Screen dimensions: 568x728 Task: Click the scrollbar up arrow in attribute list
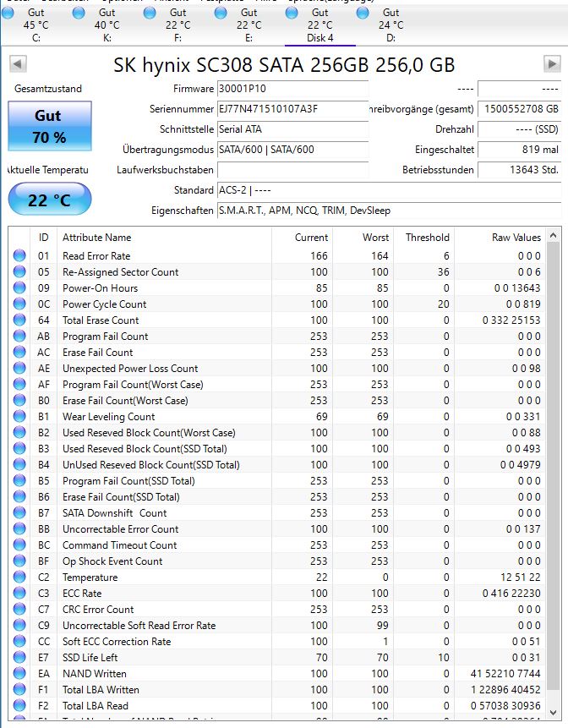(553, 235)
